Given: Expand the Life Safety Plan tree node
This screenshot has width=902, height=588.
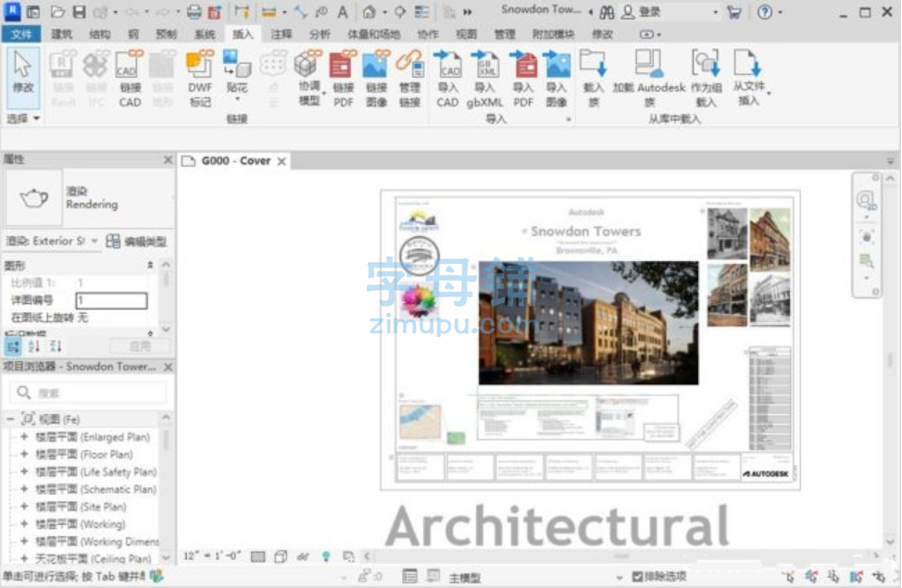Looking at the screenshot, I should pyautogui.click(x=24, y=471).
